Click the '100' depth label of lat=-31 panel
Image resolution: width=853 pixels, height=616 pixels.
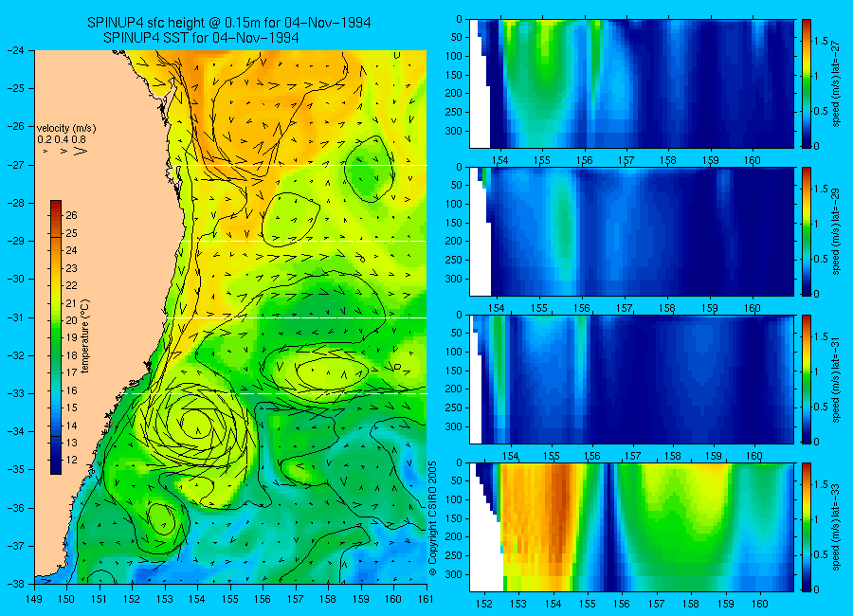pos(453,352)
